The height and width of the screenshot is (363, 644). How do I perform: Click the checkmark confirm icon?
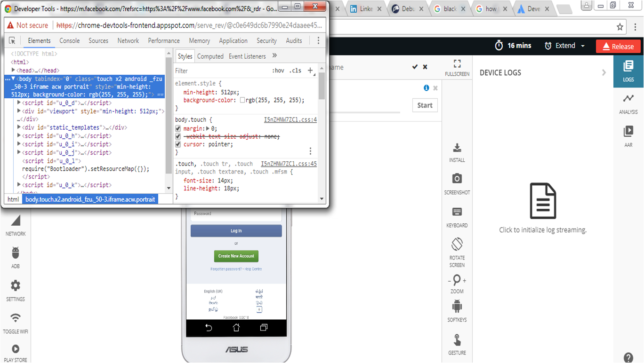415,67
